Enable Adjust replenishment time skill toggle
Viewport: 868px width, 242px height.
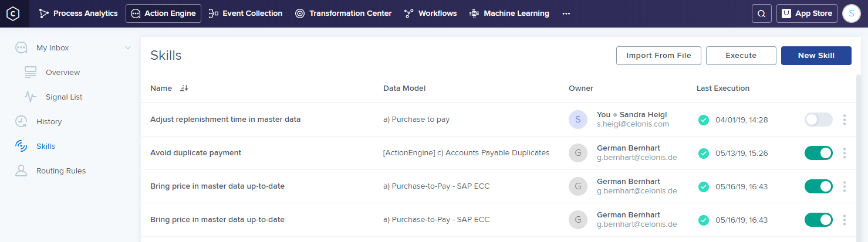pyautogui.click(x=819, y=120)
